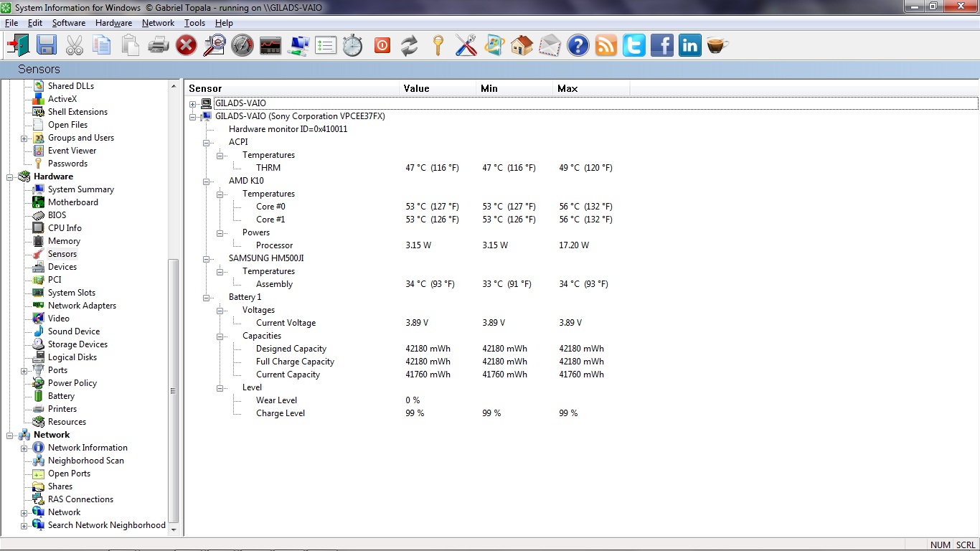Image resolution: width=980 pixels, height=551 pixels.
Task: Click the stopwatch toolbar icon
Action: (352, 46)
